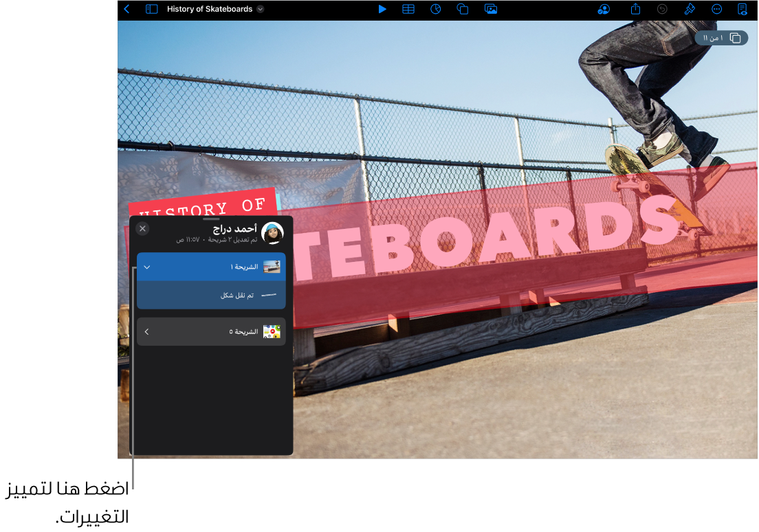Open the Share options
The height and width of the screenshot is (532, 759).
(635, 9)
